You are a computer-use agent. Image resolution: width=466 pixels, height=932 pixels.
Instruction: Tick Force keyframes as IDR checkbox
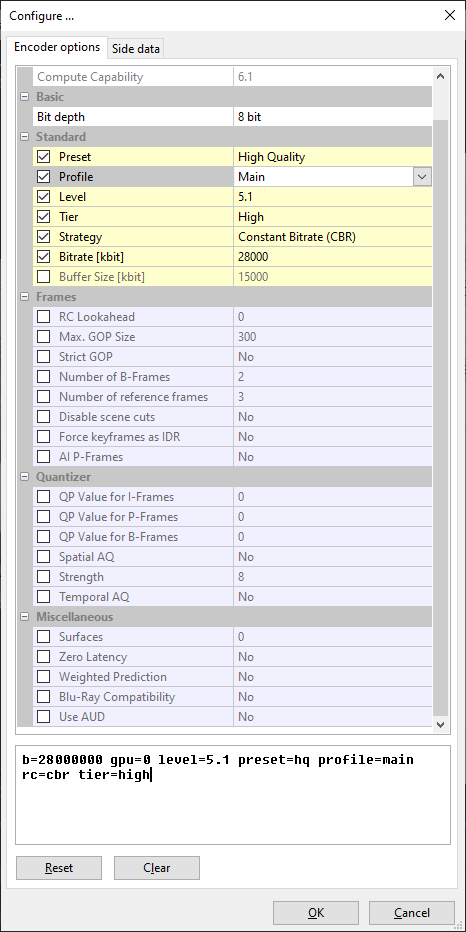[x=43, y=437]
